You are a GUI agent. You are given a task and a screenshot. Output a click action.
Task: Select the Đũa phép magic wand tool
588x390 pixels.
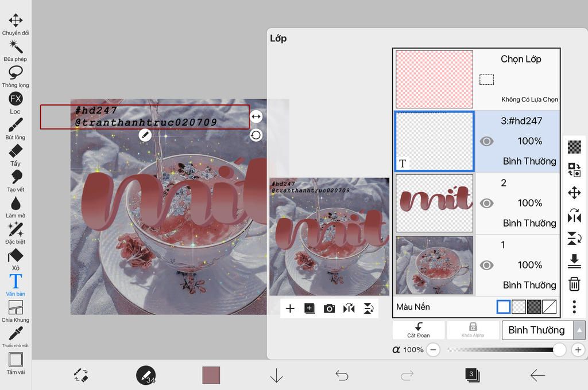coord(16,50)
